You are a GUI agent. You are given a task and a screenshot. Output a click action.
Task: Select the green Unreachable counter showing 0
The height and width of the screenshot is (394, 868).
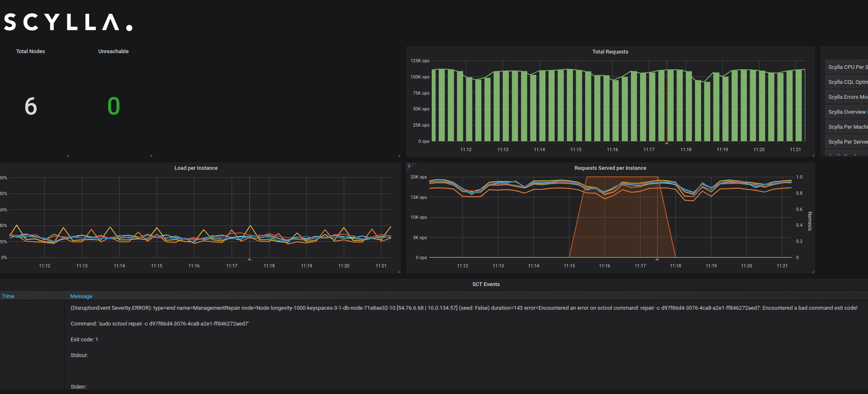click(x=113, y=106)
